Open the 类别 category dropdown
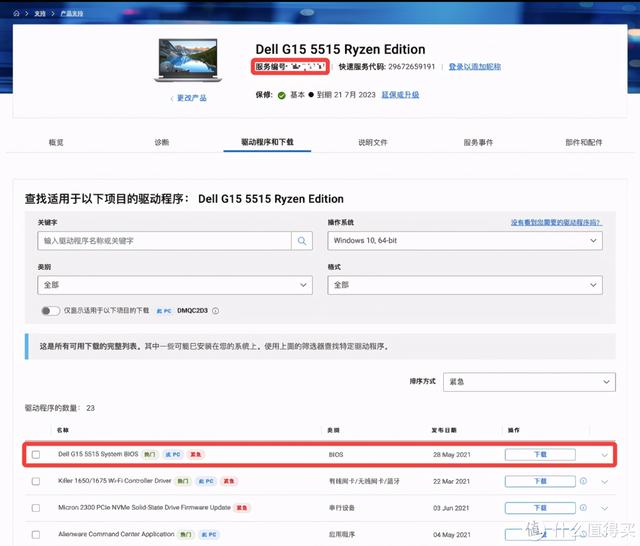The image size is (640, 546). [175, 285]
